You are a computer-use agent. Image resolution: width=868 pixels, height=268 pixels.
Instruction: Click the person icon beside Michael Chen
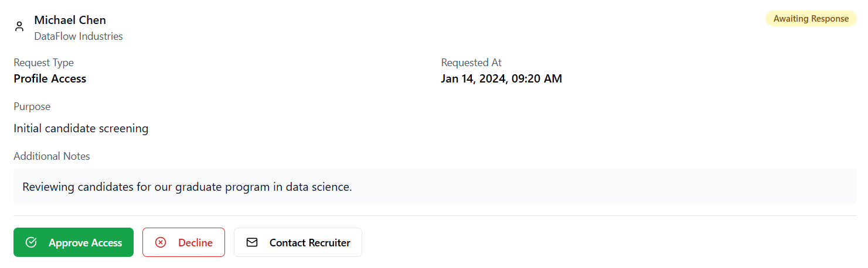[x=19, y=26]
